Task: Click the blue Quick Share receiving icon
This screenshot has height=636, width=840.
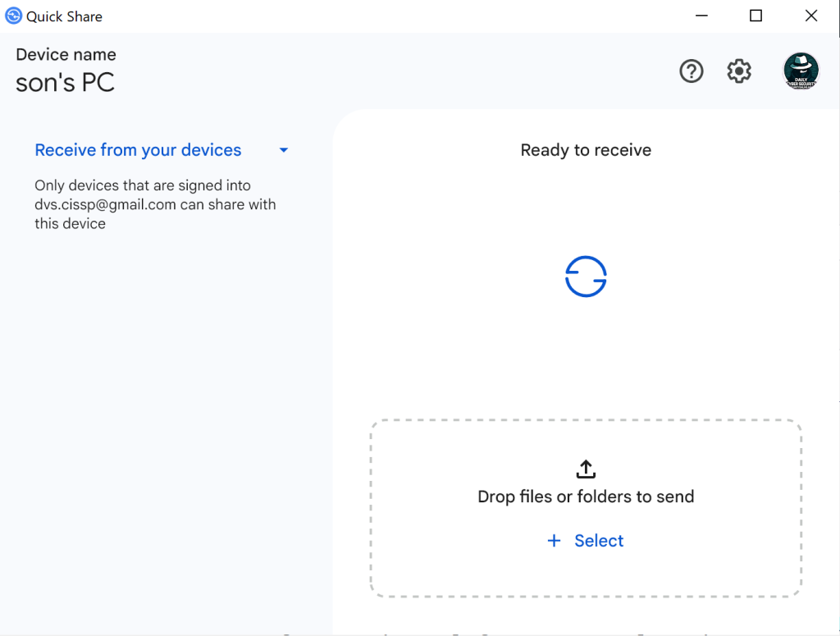Action: click(x=586, y=277)
